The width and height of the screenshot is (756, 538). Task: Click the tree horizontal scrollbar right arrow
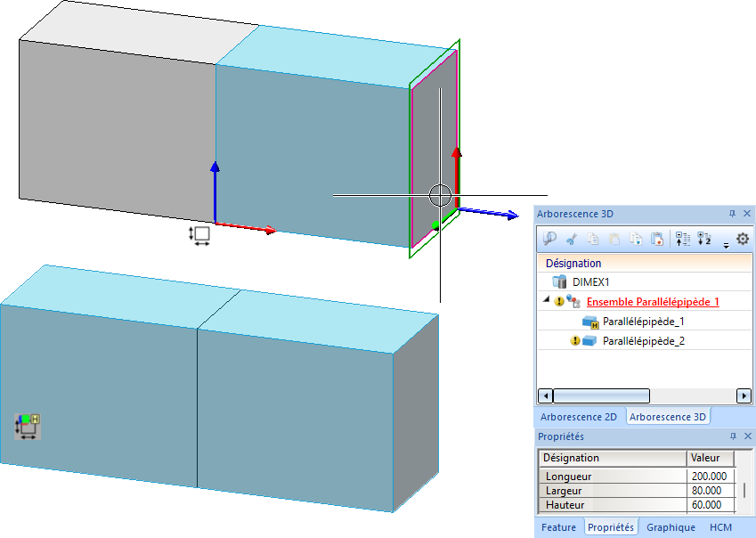tap(744, 396)
